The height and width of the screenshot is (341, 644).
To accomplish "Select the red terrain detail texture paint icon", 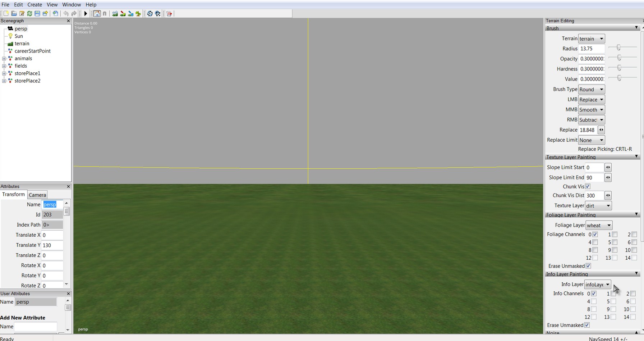I will [x=123, y=14].
